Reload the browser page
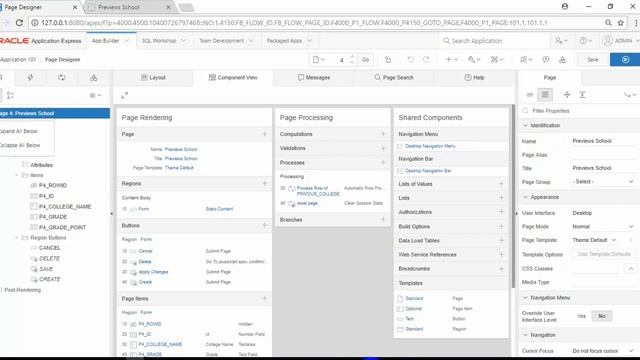 [x=19, y=23]
